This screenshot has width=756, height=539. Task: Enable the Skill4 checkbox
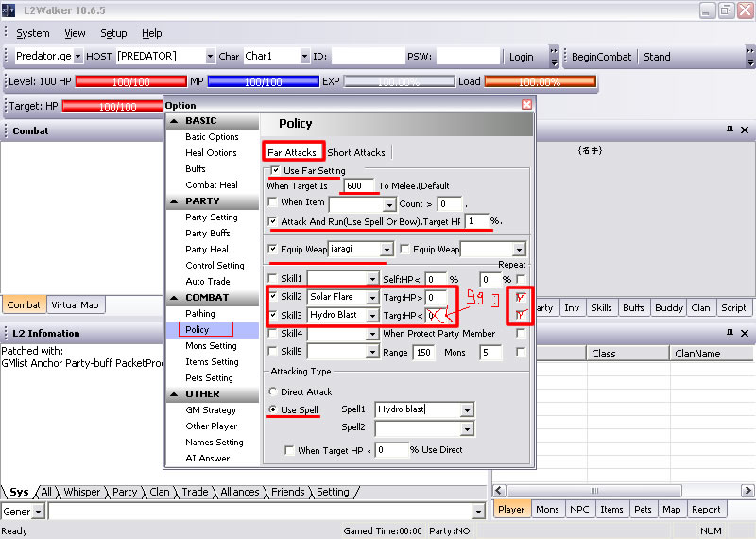point(272,333)
